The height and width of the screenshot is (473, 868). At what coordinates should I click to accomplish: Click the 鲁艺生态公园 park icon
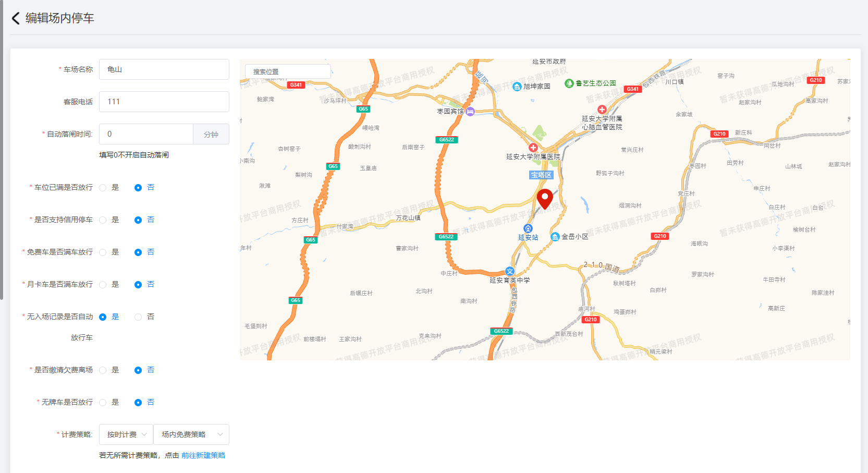[569, 83]
